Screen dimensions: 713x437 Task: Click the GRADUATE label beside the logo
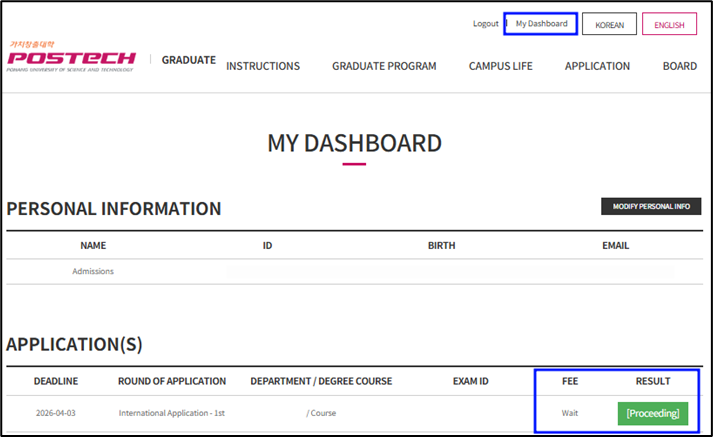[x=188, y=60]
